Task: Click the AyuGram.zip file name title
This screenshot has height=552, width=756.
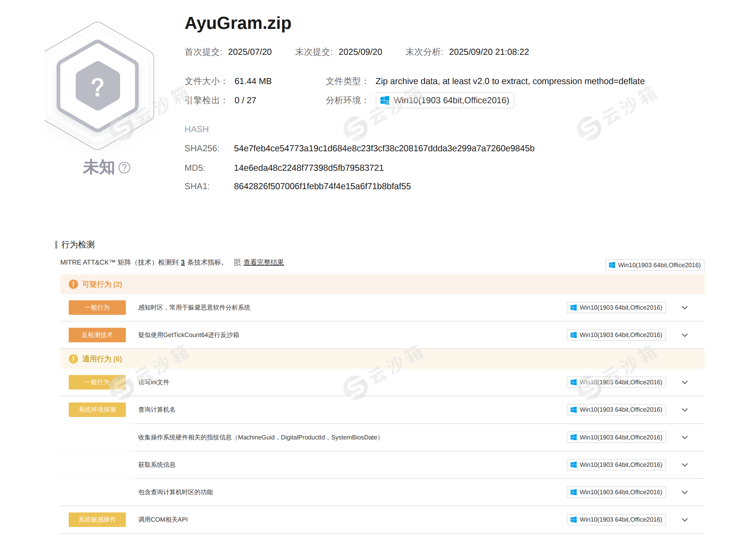Action: tap(238, 23)
